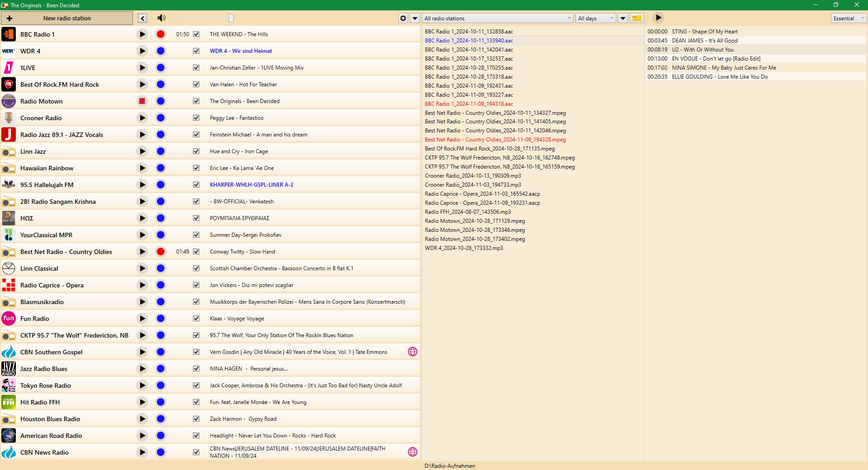The image size is (868, 470).
Task: Open the Essential mode dropdown
Action: pos(849,18)
